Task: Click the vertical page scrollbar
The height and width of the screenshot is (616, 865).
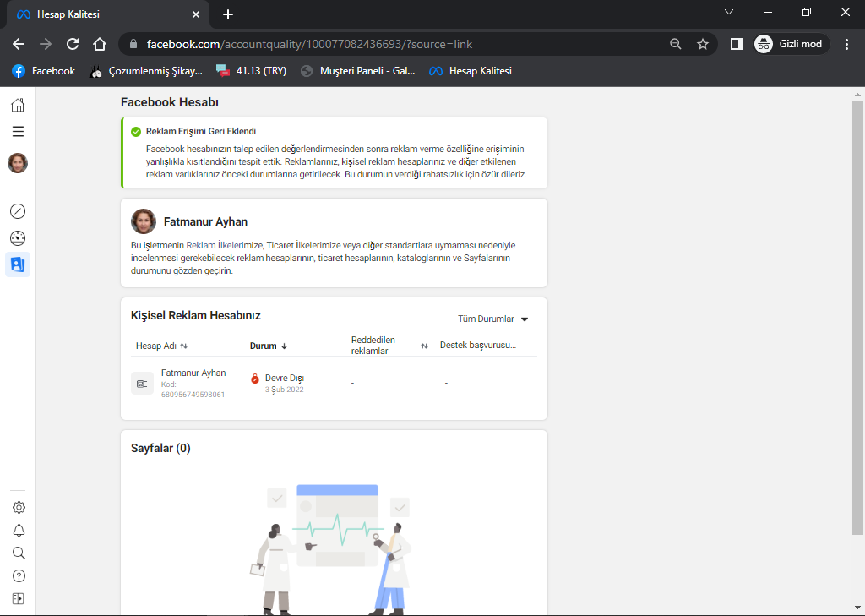Action: (x=857, y=318)
